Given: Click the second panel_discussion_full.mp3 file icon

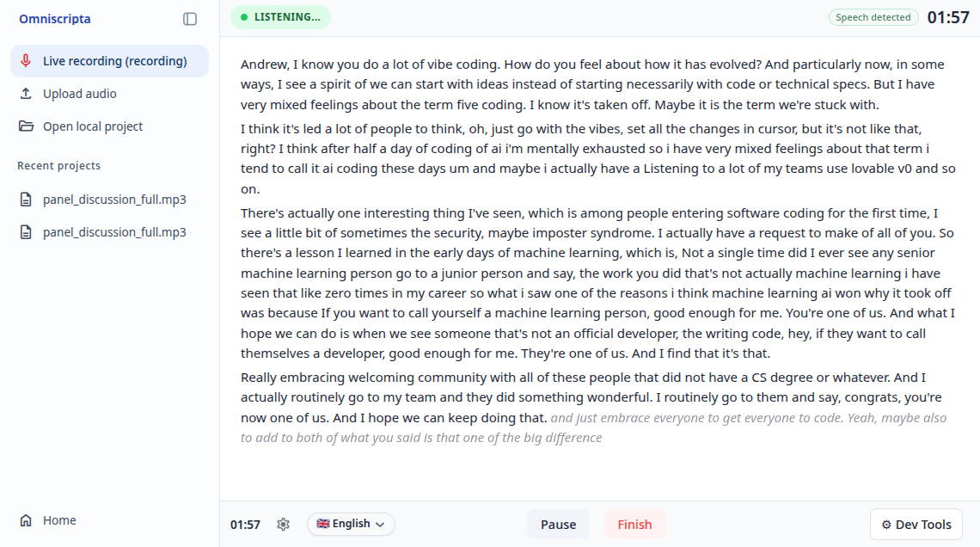Looking at the screenshot, I should [x=26, y=232].
